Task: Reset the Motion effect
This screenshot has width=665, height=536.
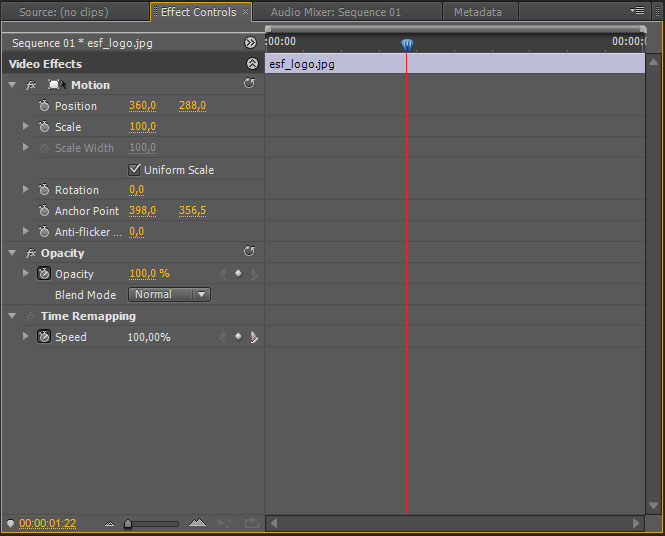Action: click(249, 83)
